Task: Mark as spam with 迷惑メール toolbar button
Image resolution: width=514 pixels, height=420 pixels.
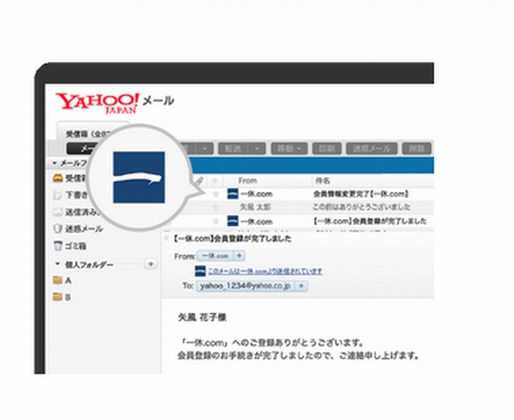Action: tap(372, 149)
